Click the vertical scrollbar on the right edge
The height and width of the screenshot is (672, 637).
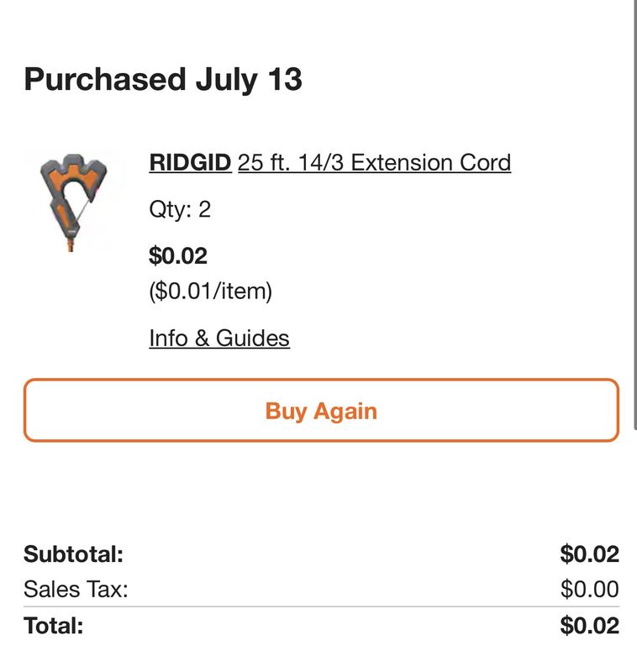pos(634,214)
